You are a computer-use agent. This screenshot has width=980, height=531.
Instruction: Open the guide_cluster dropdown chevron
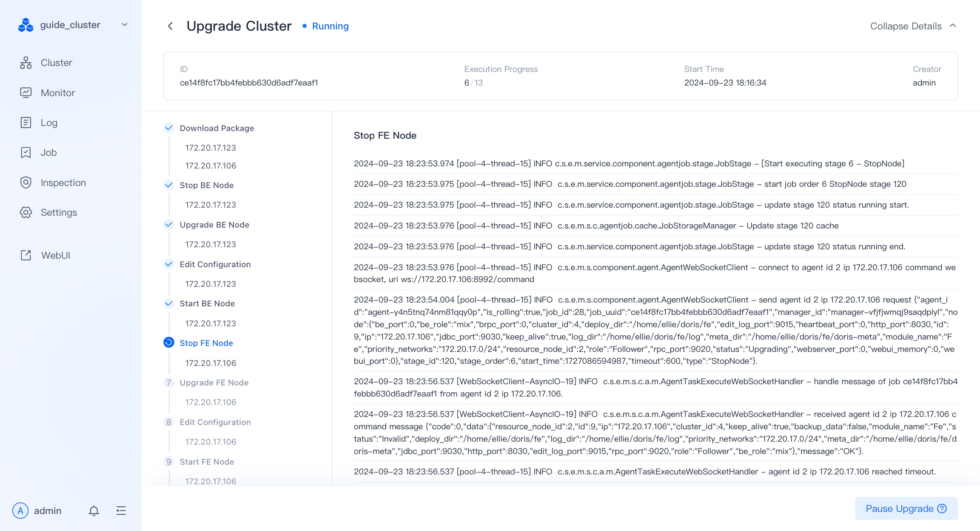tap(125, 25)
